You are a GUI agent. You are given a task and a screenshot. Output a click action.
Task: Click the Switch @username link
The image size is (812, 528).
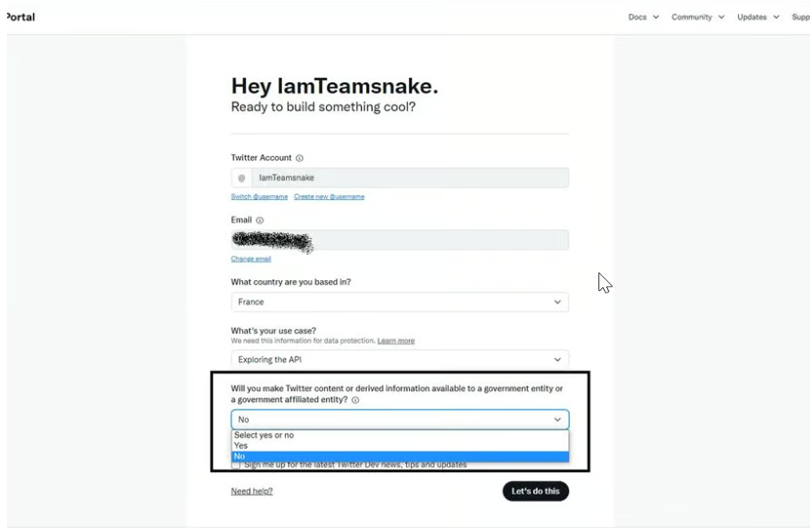(x=260, y=197)
